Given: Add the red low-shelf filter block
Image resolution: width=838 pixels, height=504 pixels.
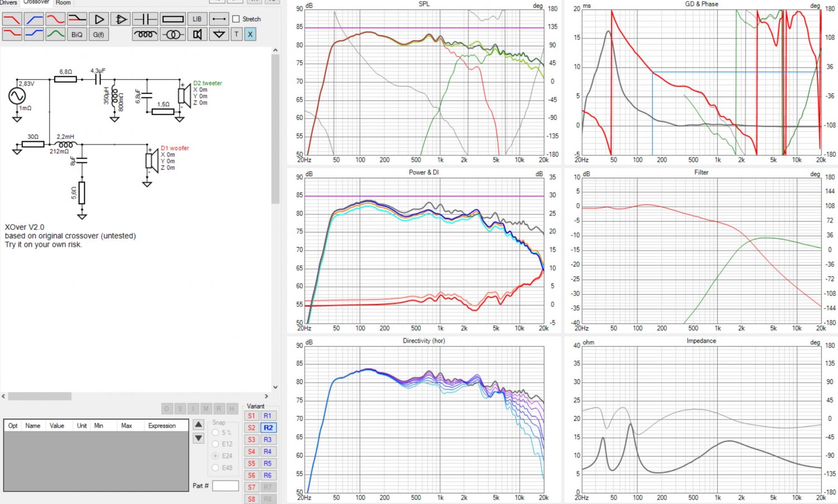Looking at the screenshot, I should pos(12,34).
